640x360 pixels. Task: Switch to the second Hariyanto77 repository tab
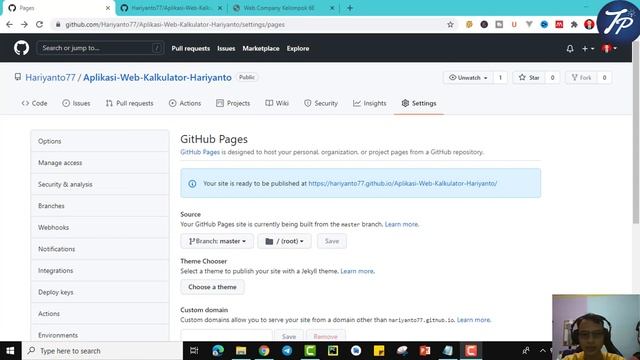pos(171,8)
